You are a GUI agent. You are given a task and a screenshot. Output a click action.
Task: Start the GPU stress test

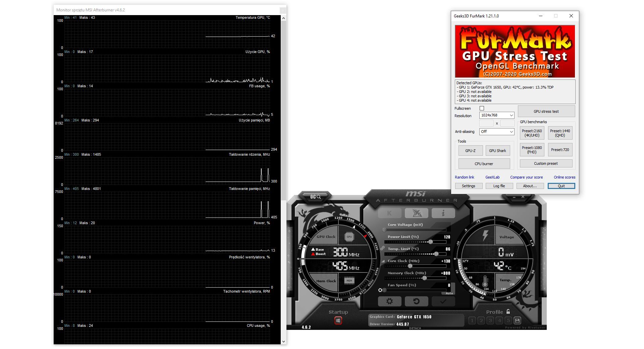[546, 111]
